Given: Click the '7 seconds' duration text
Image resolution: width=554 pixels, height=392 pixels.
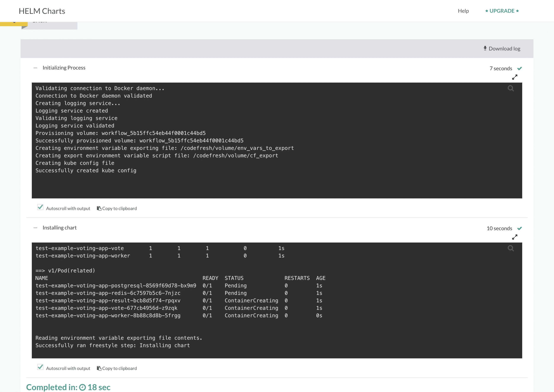Looking at the screenshot, I should (x=501, y=69).
